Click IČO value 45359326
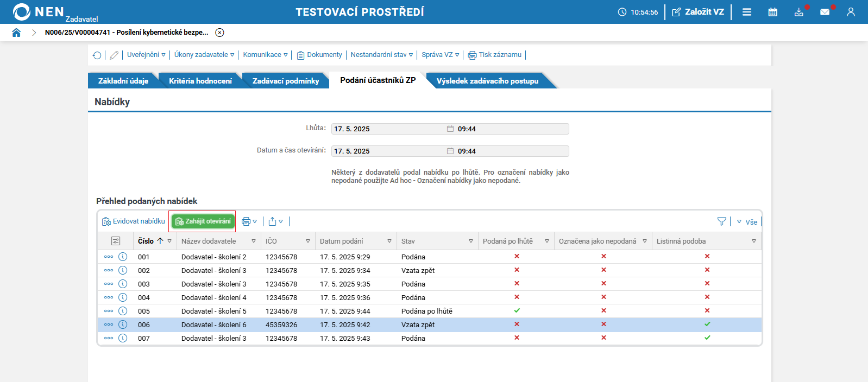The width and height of the screenshot is (868, 382). (x=281, y=325)
